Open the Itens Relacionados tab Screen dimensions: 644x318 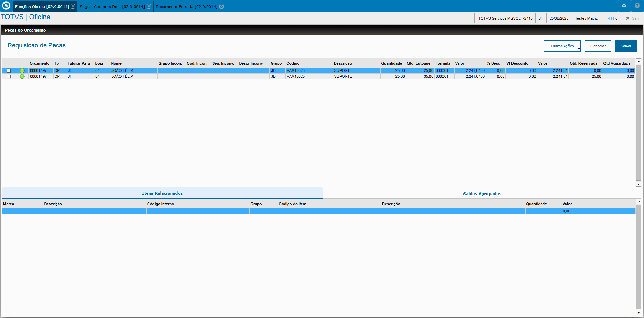[x=162, y=193]
